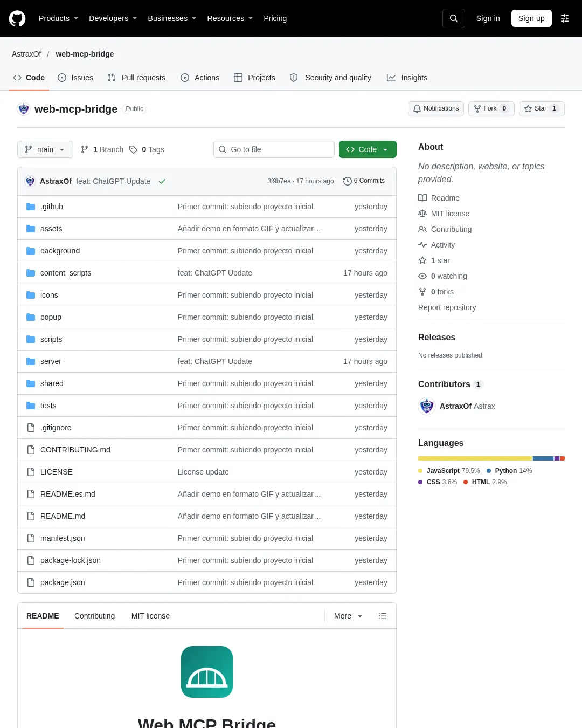Click Sign in

(x=488, y=18)
